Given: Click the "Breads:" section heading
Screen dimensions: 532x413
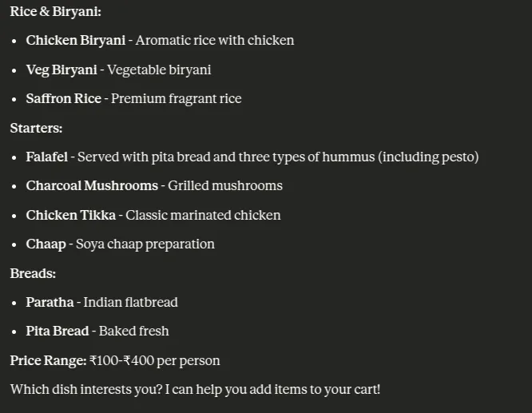Looking at the screenshot, I should [33, 273].
